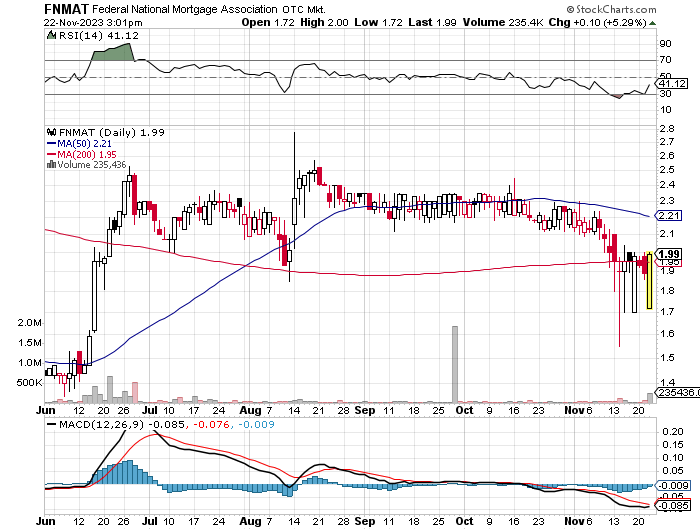Click the 0.20 MACD scale label
The image size is (700, 530).
pos(673,431)
